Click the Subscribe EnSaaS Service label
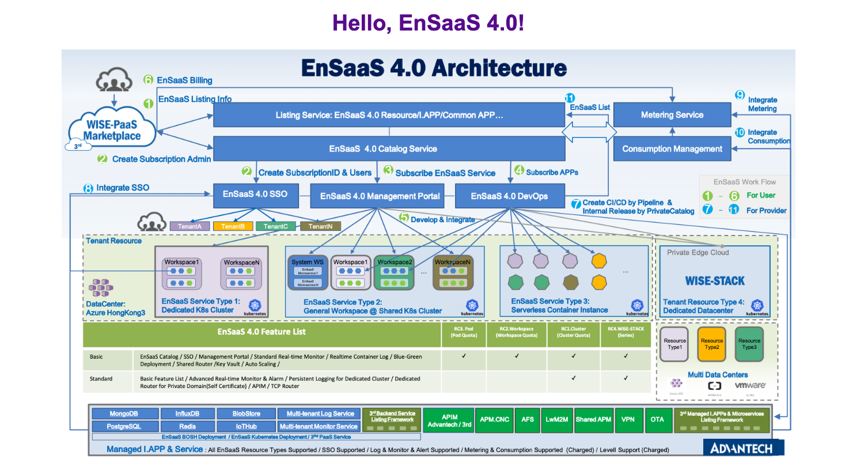This screenshot has width=868, height=475. [x=445, y=173]
